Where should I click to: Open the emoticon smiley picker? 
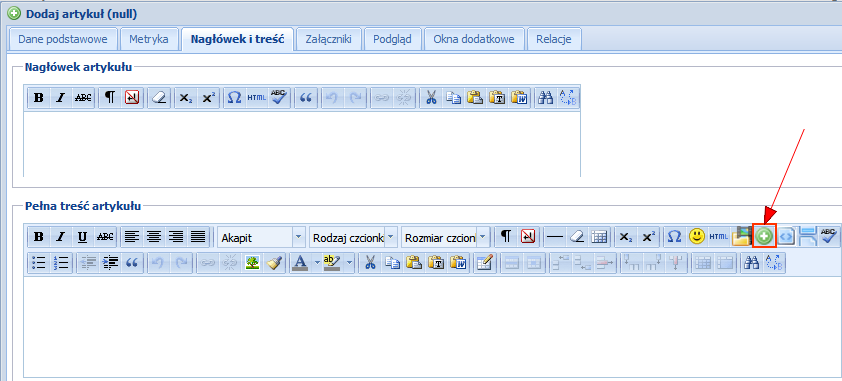point(697,237)
